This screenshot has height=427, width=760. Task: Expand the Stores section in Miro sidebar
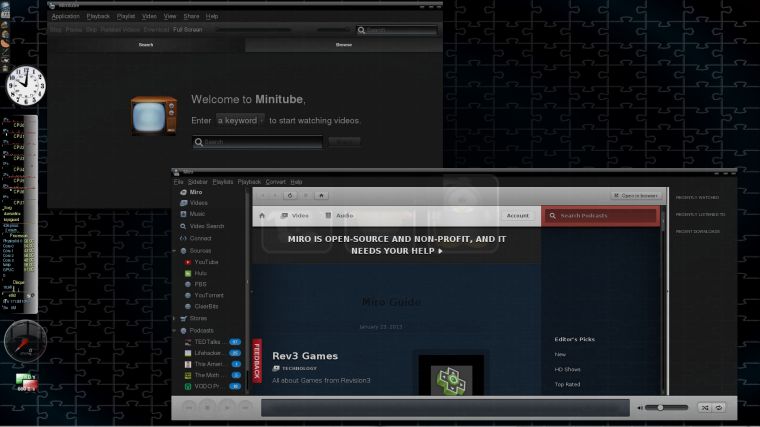174,318
